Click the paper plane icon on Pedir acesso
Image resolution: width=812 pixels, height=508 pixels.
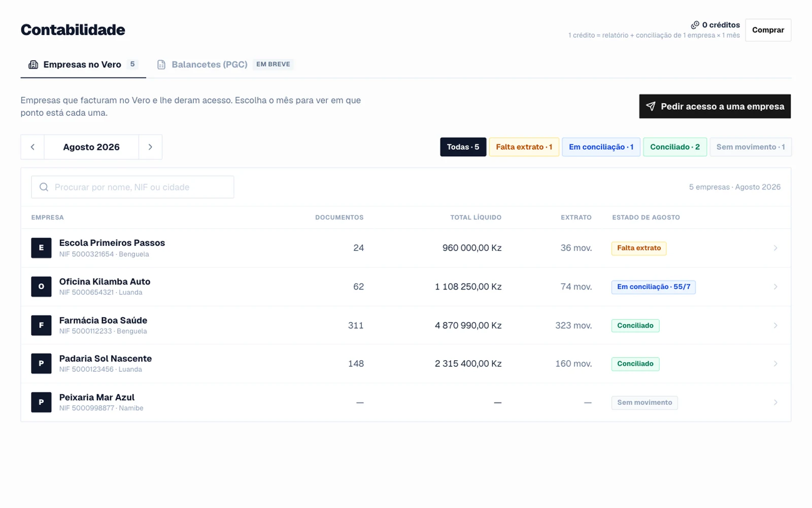point(651,106)
